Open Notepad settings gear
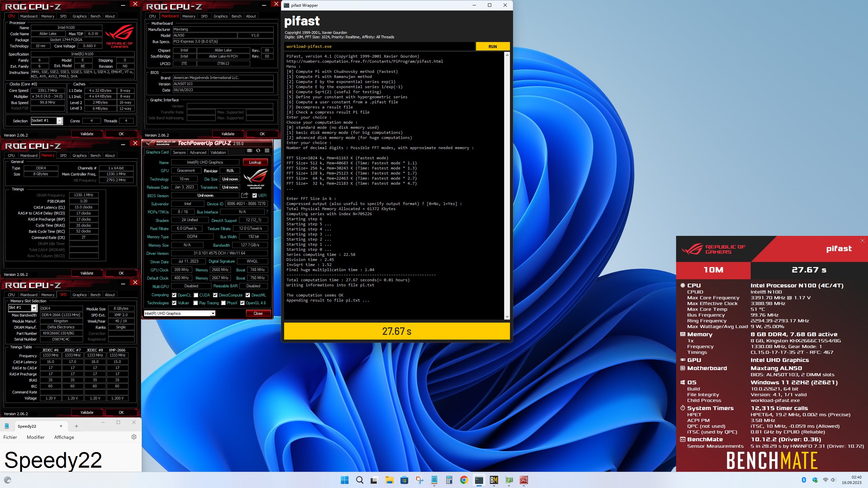Screen dimensions: 868x488 (x=134, y=437)
